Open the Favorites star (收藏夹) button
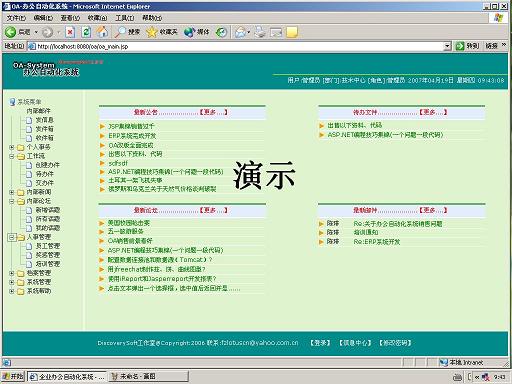Screen dimensions: 512x384 (162, 32)
